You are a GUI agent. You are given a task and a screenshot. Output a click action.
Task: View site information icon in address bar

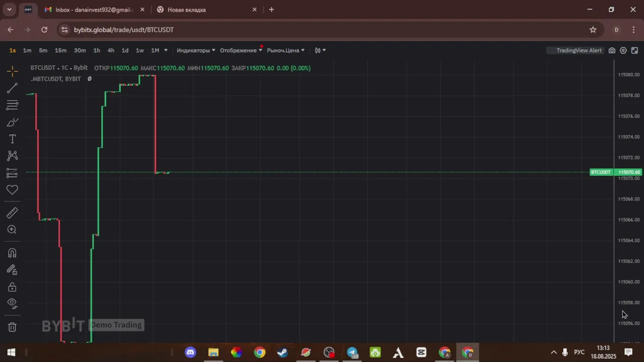pyautogui.click(x=64, y=30)
